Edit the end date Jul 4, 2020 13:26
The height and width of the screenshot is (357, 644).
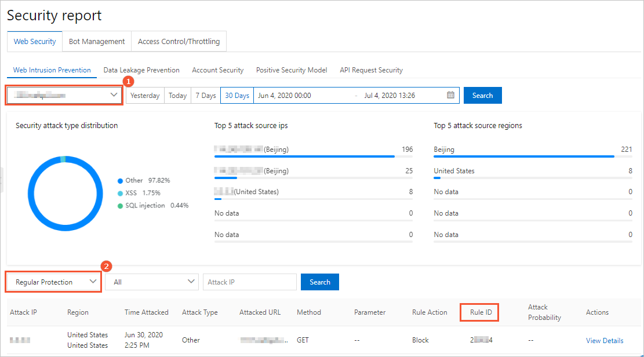[x=390, y=95]
